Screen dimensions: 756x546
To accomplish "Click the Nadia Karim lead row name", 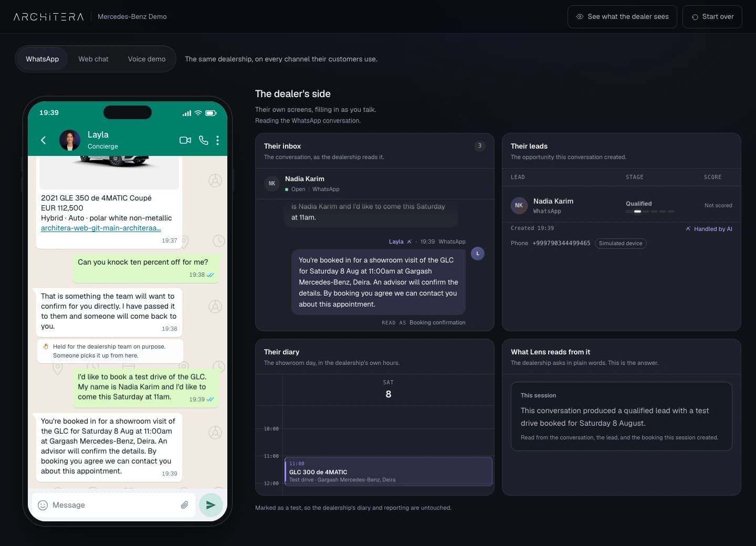I will click(x=553, y=201).
